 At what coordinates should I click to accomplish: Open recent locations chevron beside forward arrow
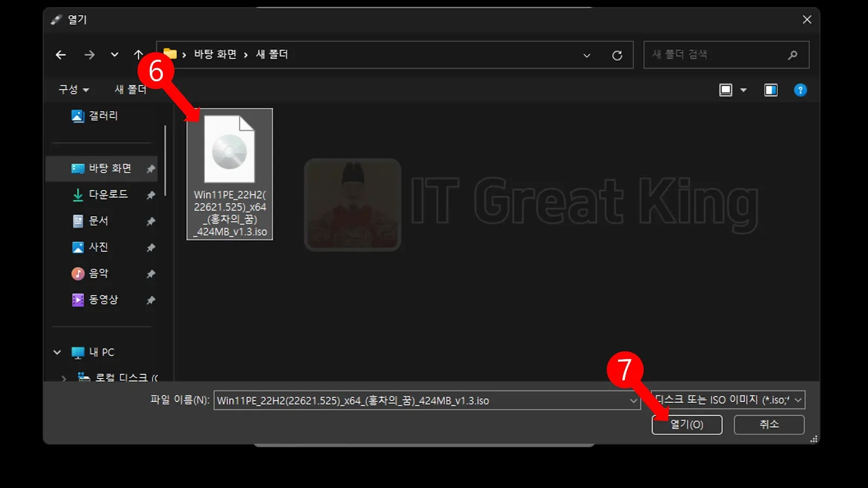(114, 55)
